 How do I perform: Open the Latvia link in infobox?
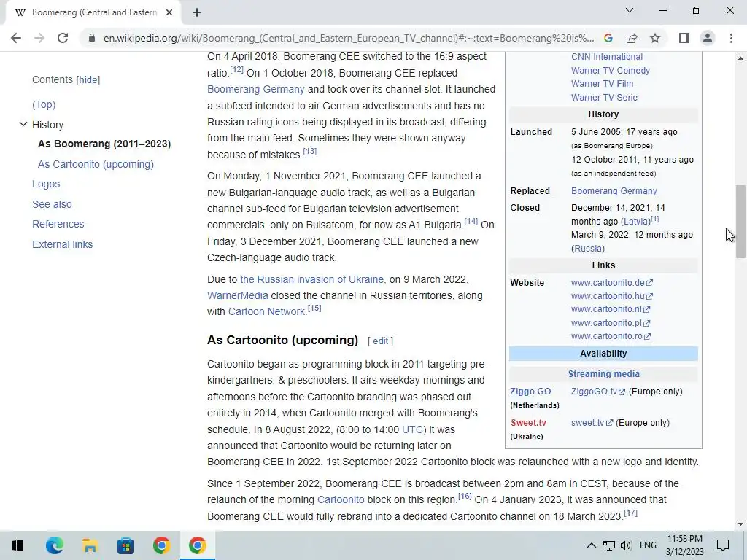point(635,222)
